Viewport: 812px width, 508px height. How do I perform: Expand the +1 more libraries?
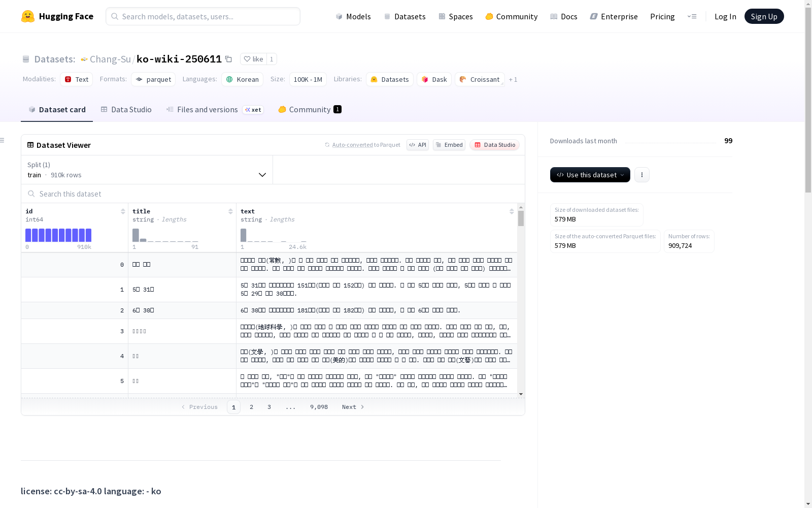pyautogui.click(x=513, y=79)
